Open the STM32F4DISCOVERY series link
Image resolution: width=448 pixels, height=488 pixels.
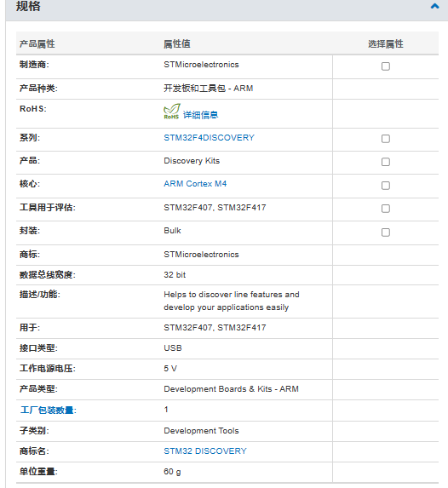tap(209, 138)
